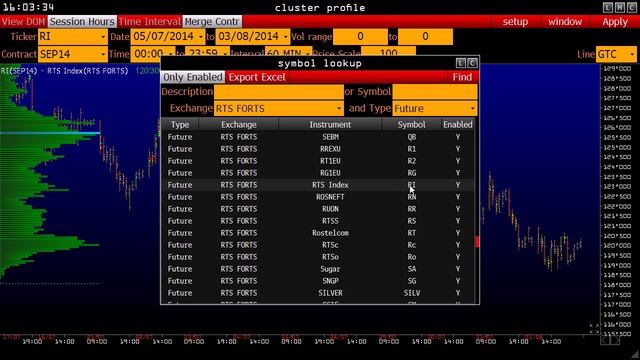Sort by the Type column header

180,124
